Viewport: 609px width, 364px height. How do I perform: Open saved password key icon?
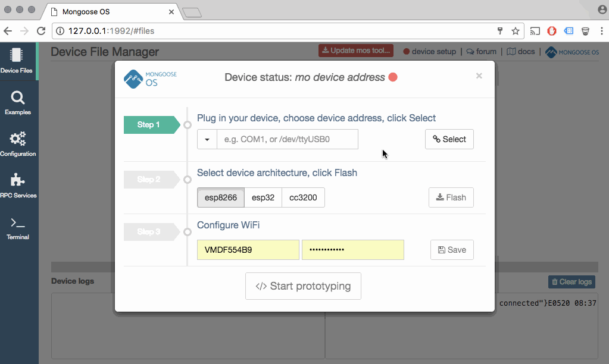500,31
